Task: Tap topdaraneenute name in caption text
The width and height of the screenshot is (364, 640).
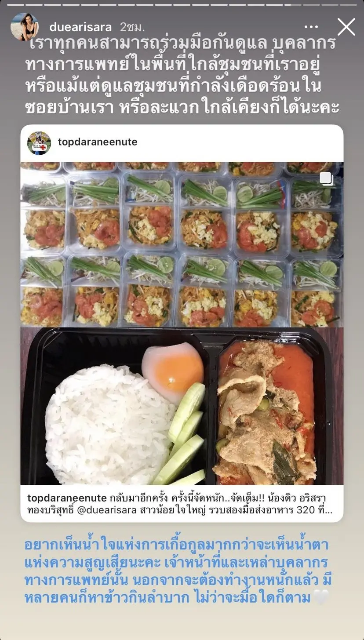Action: (67, 498)
